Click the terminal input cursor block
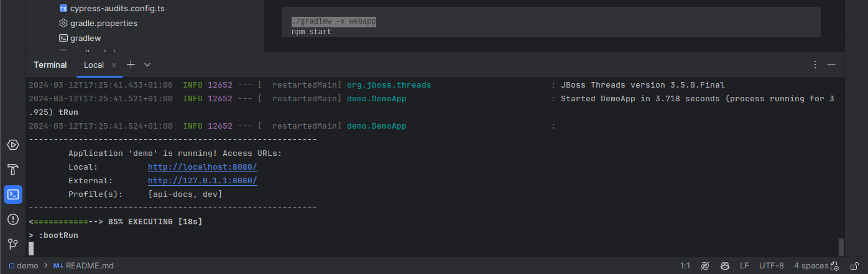Viewport: 868px width, 274px height. coord(31,249)
